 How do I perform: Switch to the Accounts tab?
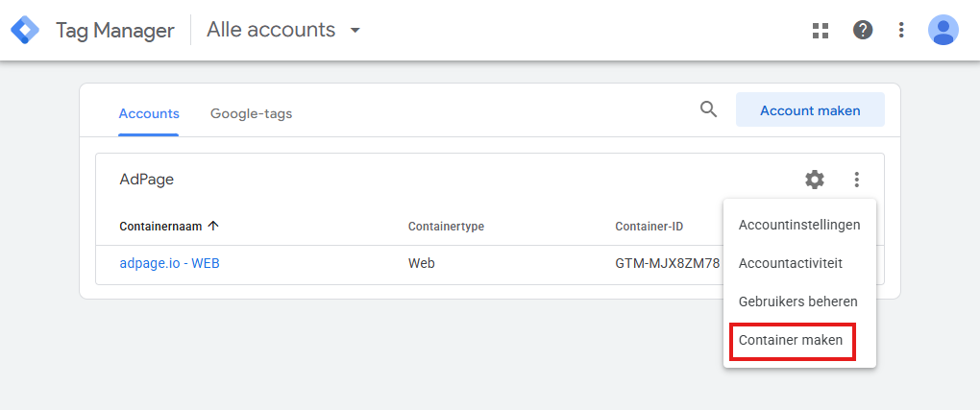coord(149,113)
